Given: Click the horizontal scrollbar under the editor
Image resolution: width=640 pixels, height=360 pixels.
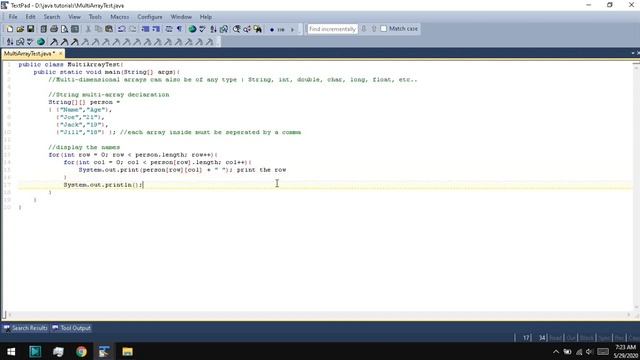Looking at the screenshot, I should coord(318,315).
